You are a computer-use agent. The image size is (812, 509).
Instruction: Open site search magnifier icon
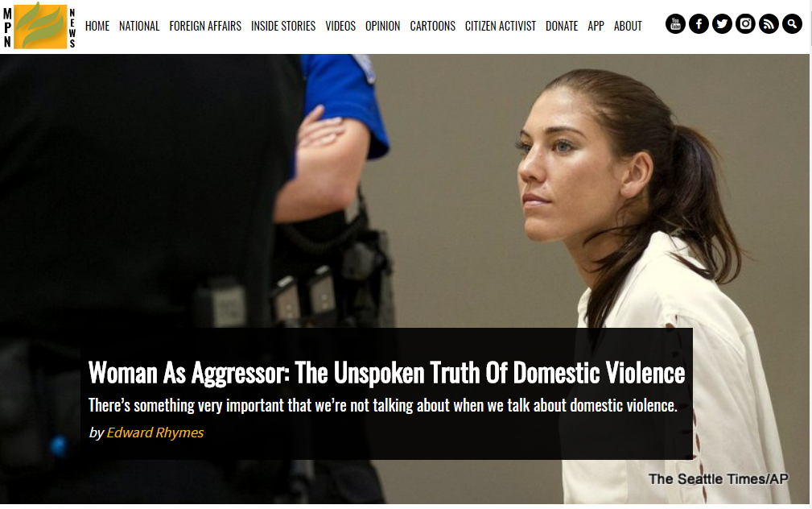792,24
